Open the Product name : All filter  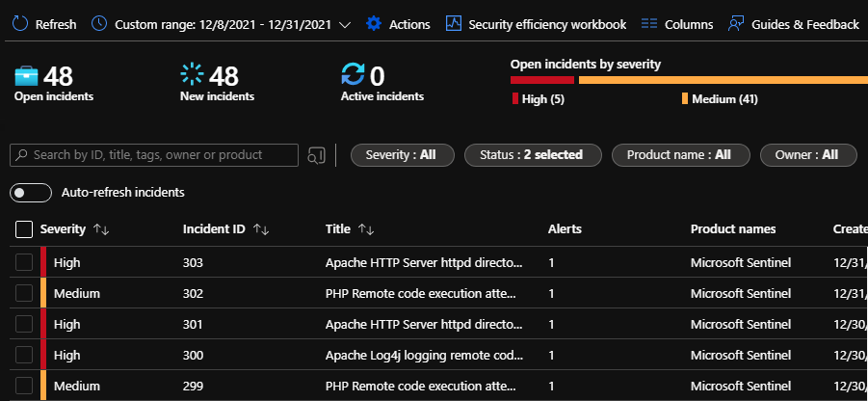pos(680,155)
